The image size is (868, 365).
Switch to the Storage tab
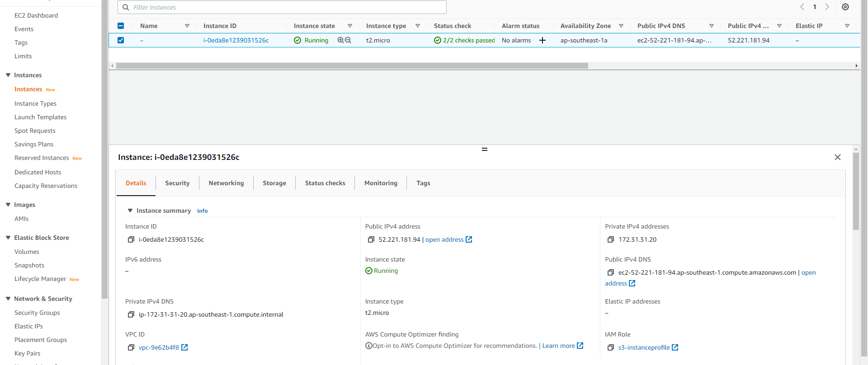click(274, 183)
